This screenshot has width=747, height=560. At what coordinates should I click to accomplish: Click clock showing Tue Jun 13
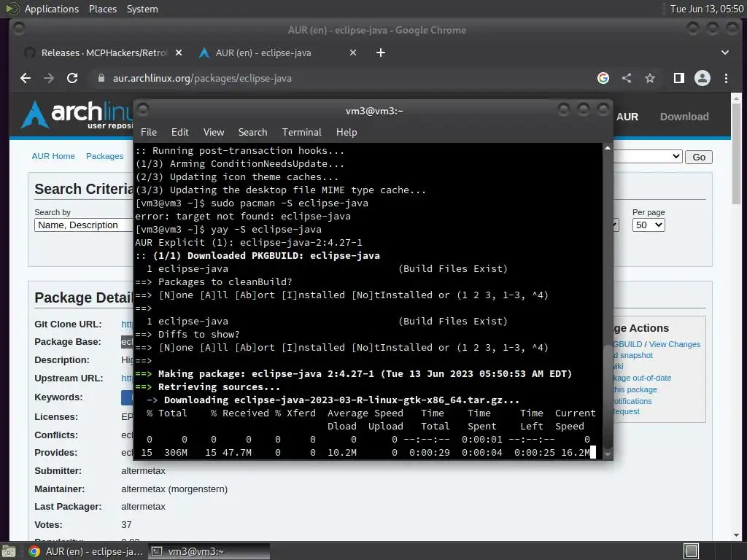click(707, 9)
